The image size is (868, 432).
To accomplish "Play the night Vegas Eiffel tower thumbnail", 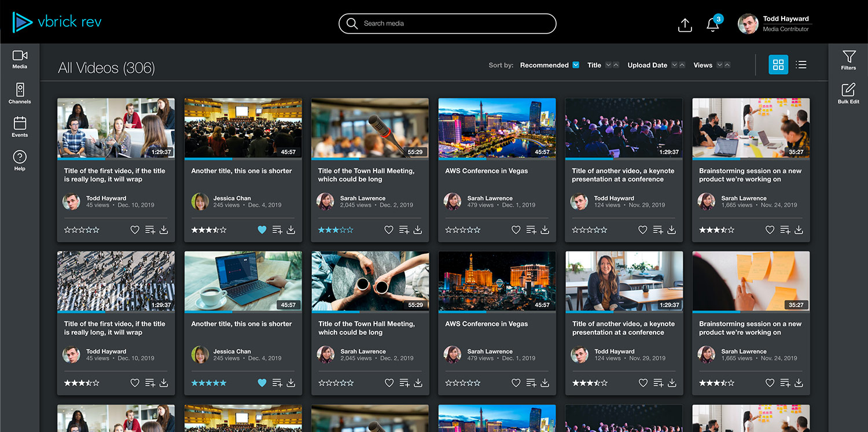I will (x=497, y=281).
